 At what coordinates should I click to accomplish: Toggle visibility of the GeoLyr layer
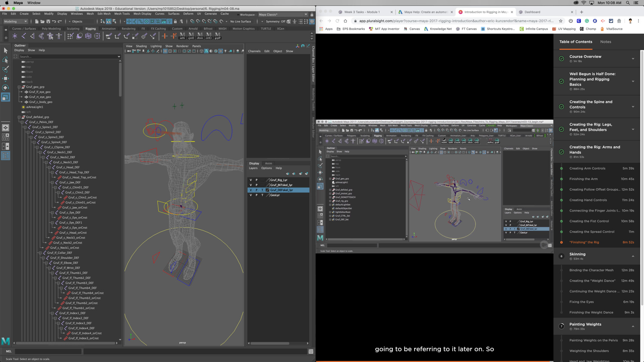(x=251, y=195)
